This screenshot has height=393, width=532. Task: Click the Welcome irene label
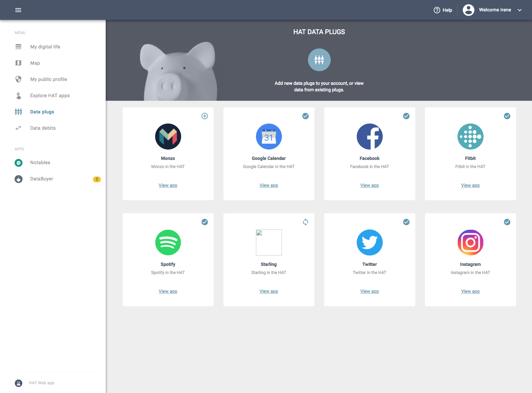495,10
